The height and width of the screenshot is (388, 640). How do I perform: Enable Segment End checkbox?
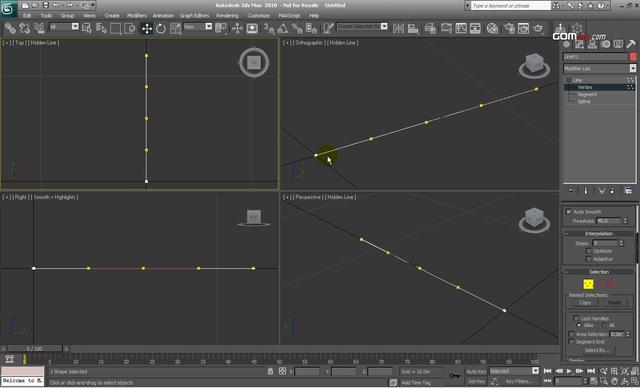[571, 342]
